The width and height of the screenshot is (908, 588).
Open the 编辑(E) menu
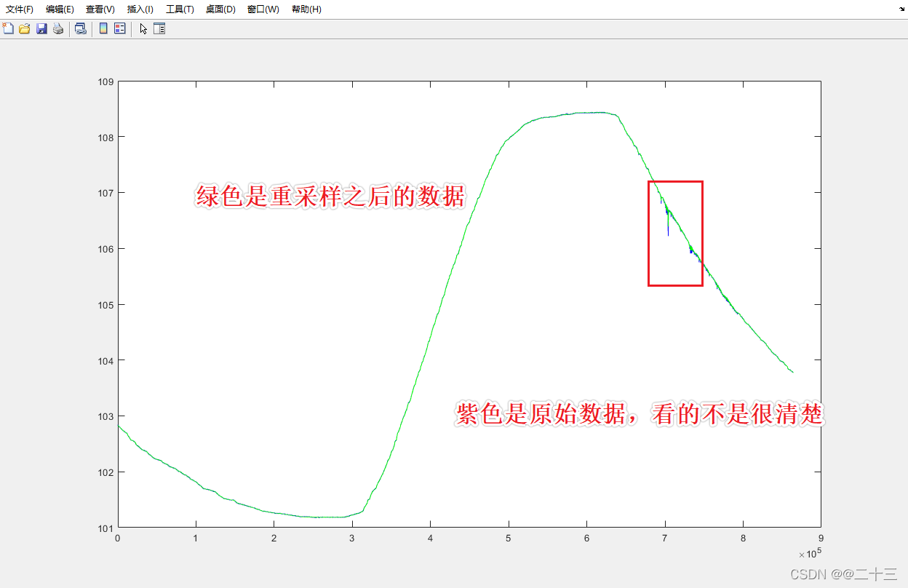tap(60, 9)
